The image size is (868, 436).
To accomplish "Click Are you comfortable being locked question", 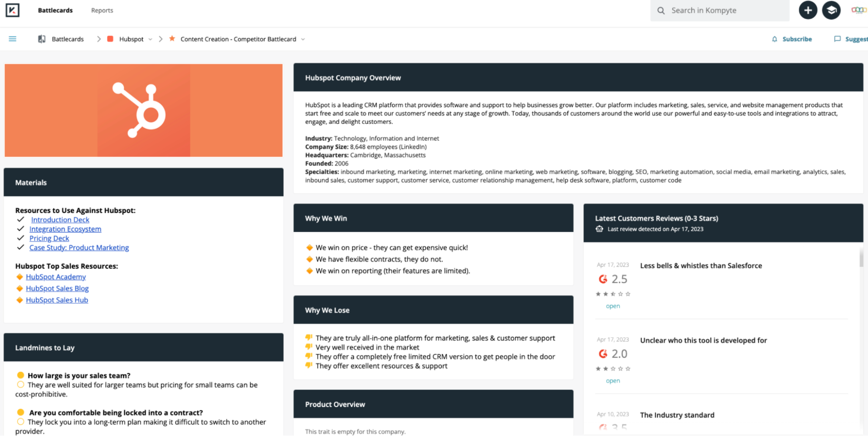I will 116,413.
